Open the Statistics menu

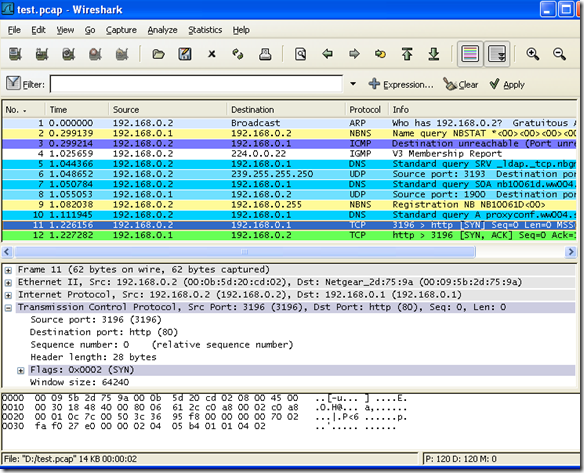tap(205, 30)
